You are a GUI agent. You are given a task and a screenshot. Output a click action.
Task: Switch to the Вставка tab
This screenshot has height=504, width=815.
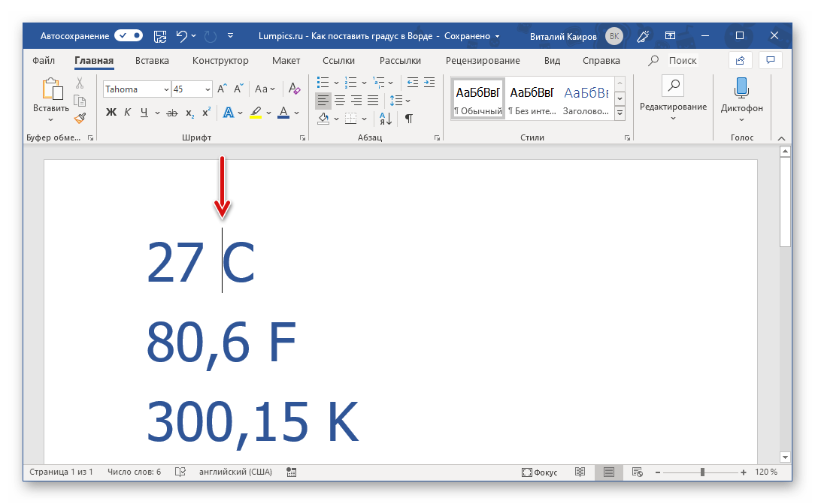(x=152, y=60)
